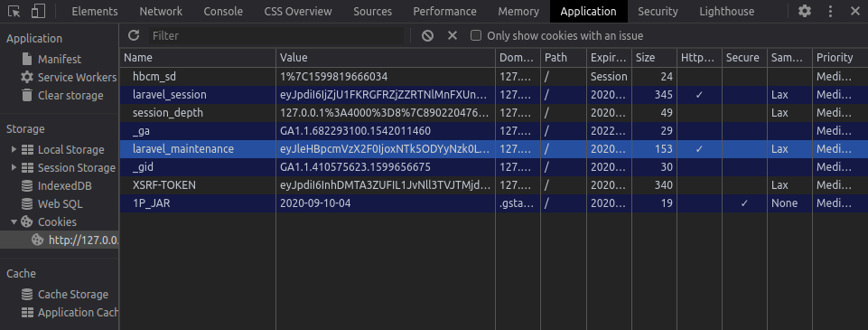This screenshot has height=330, width=868.
Task: Click the Session Storage grid icon
Action: [28, 167]
